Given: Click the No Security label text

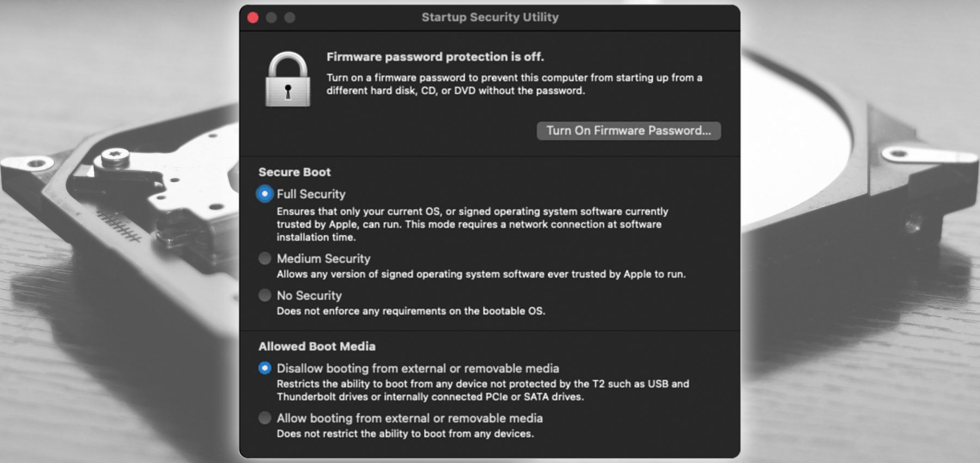Looking at the screenshot, I should (309, 295).
